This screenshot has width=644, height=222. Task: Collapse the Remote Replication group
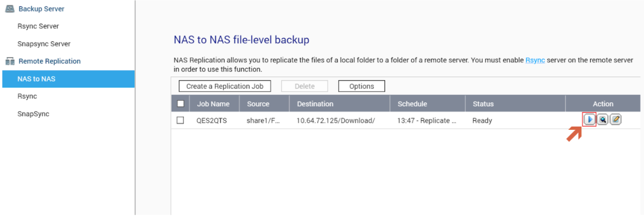tap(50, 61)
